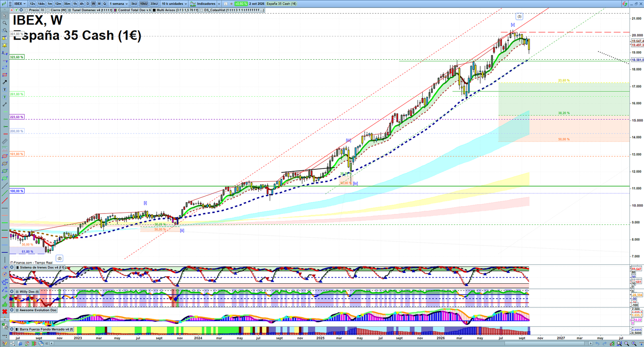Image resolution: width=644 pixels, height=347 pixels.
Task: Click the green thumbs-up icon
Action: pyautogui.click(x=5, y=304)
